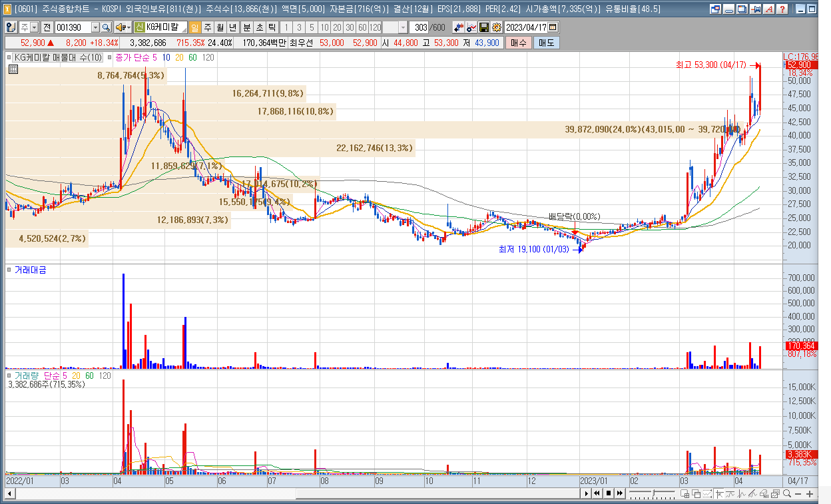The height and width of the screenshot is (504, 831).
Task: Click the 매수 buy button
Action: [x=517, y=43]
